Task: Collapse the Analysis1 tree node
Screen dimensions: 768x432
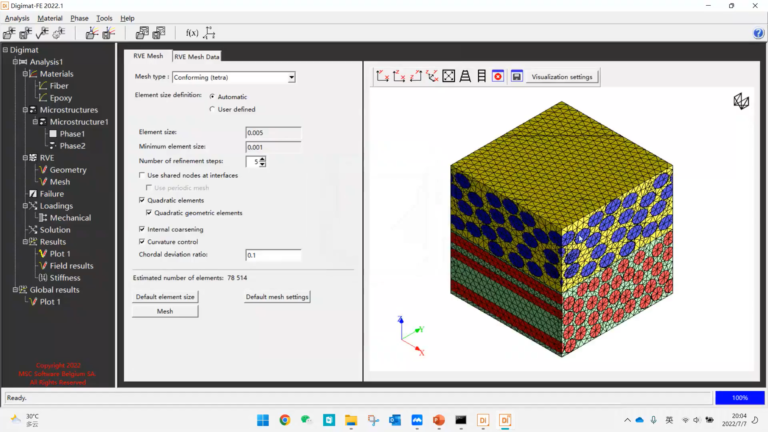Action: pos(15,62)
